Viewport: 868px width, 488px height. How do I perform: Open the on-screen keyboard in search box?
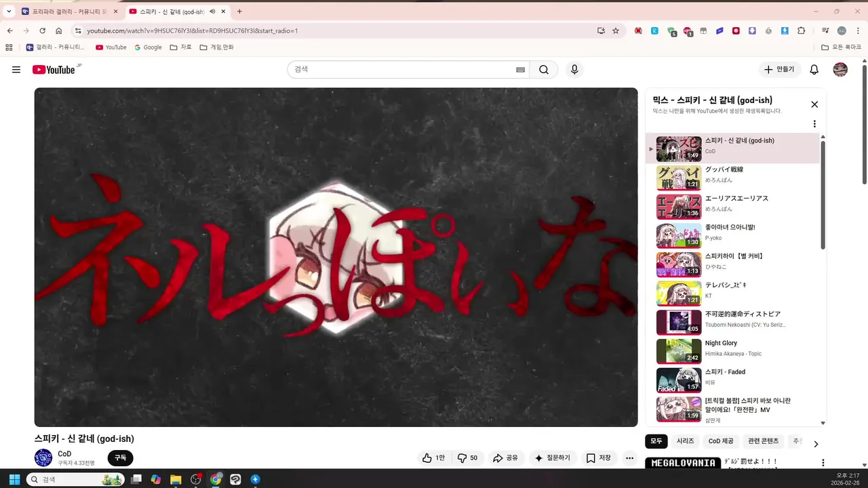(x=520, y=70)
